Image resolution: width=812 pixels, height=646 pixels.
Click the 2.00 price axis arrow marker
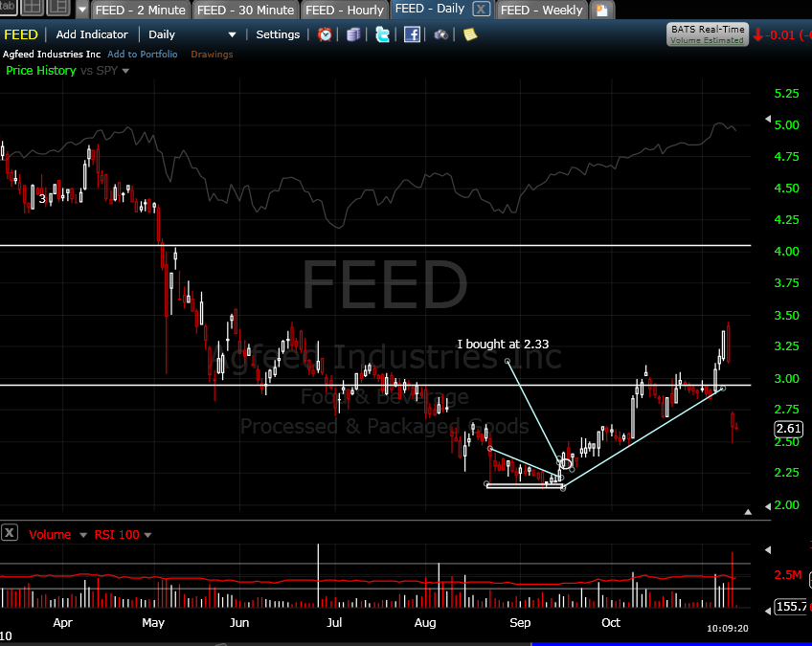click(768, 505)
